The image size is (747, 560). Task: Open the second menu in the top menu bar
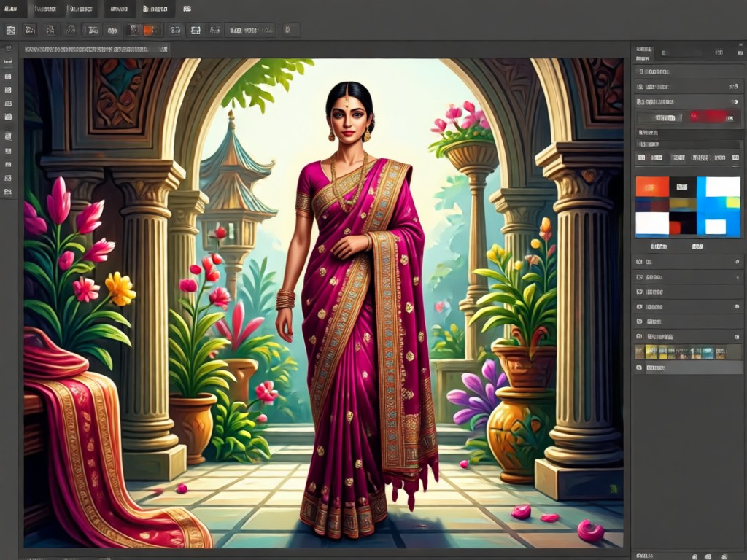point(45,9)
